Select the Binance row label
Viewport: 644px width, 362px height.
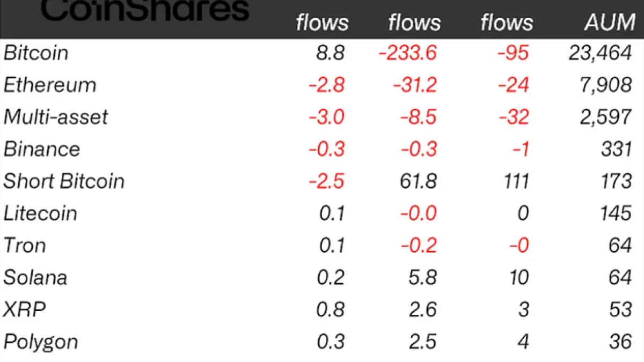tap(42, 149)
